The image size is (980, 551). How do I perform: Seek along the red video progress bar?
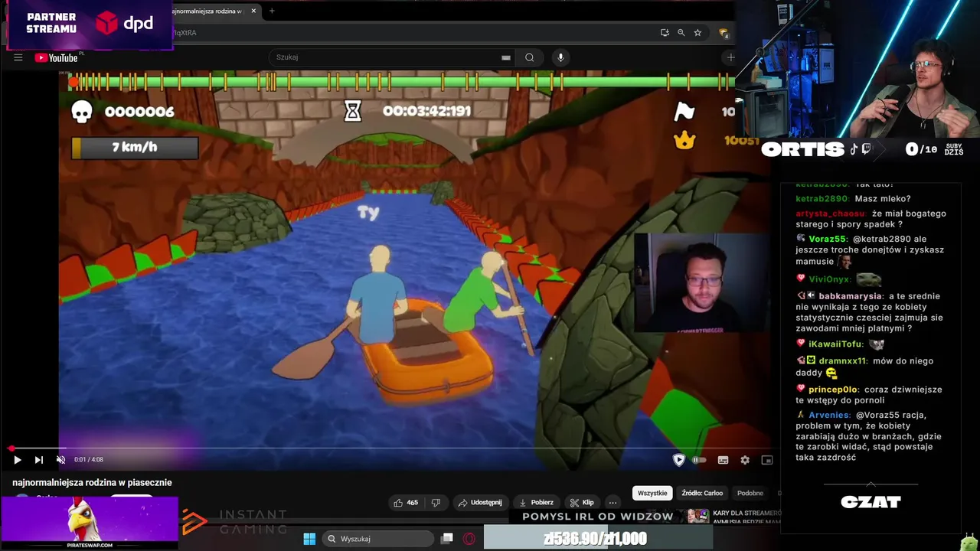[x=390, y=449]
